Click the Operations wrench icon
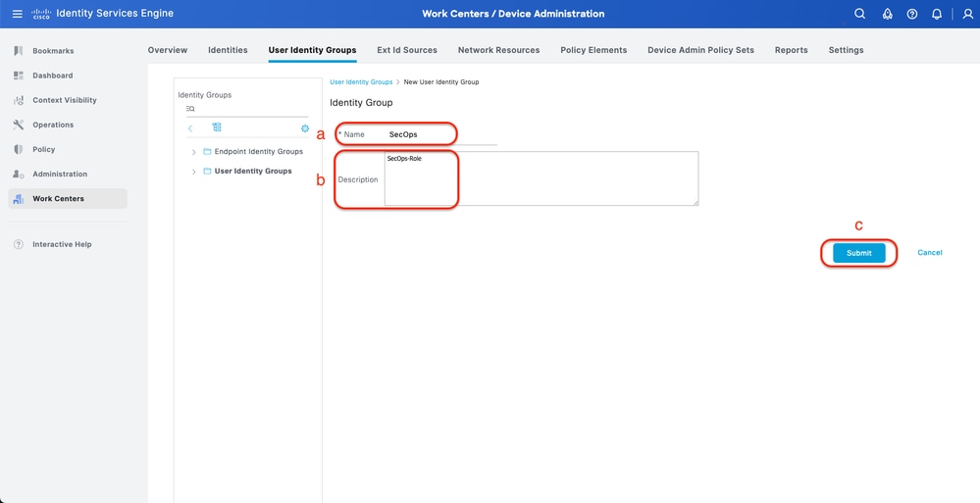The image size is (980, 503). point(18,125)
